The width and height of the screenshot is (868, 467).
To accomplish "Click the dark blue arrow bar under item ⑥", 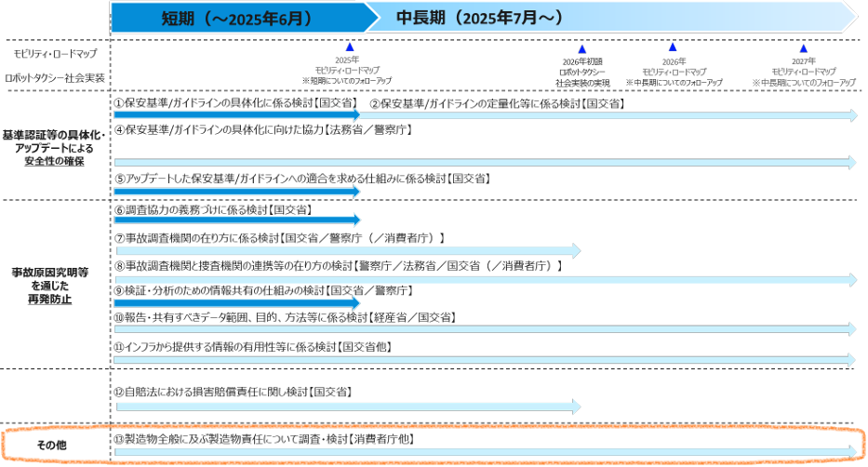I will point(237,220).
